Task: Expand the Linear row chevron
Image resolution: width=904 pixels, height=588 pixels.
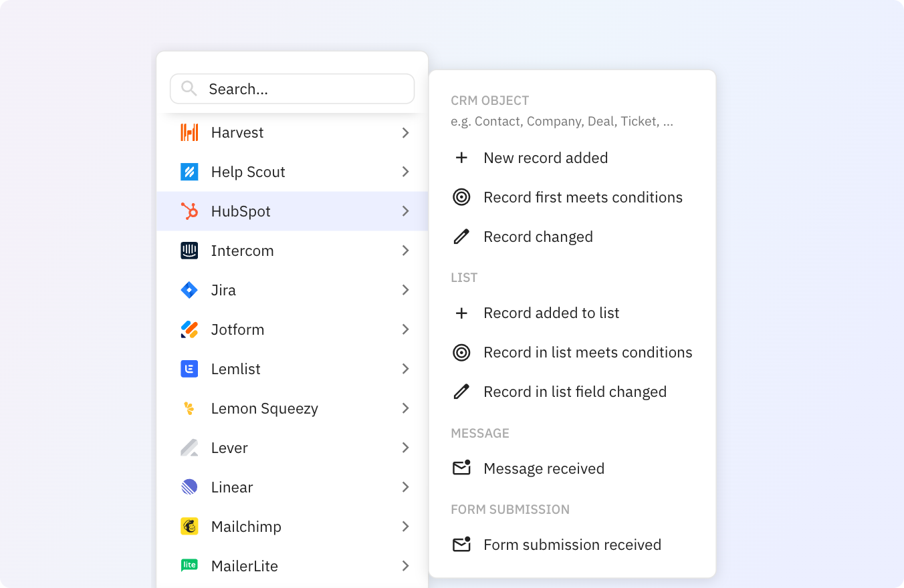Action: pyautogui.click(x=405, y=487)
